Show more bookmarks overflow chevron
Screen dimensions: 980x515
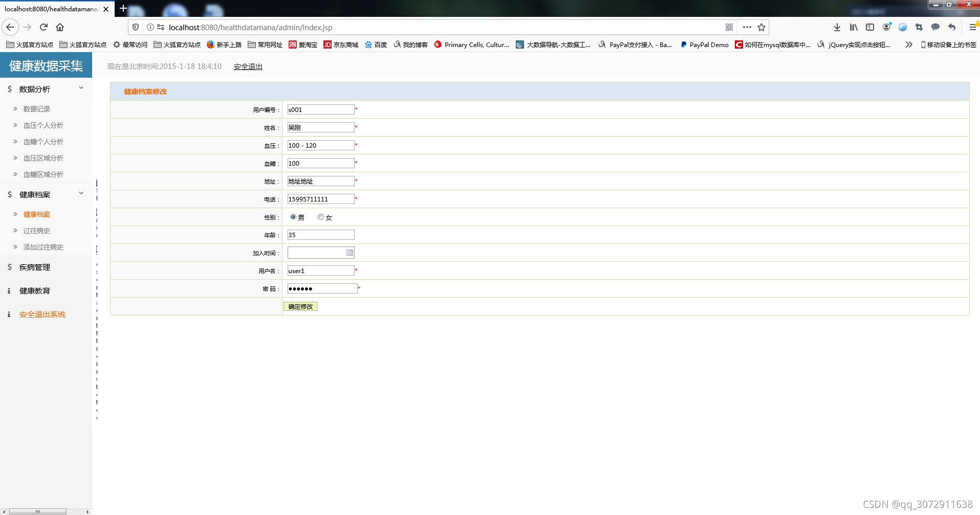click(909, 44)
